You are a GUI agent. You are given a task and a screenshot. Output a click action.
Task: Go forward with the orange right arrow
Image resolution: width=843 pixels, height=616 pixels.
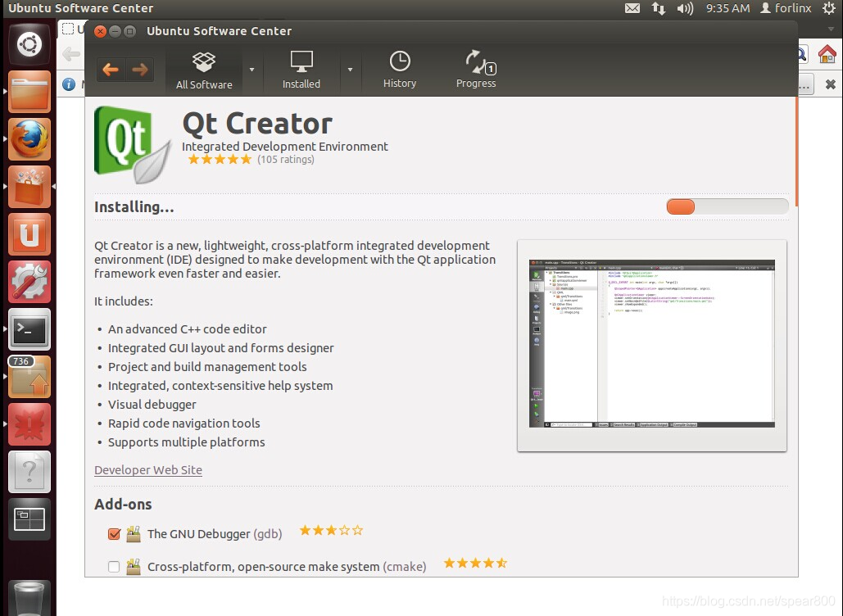coord(140,70)
